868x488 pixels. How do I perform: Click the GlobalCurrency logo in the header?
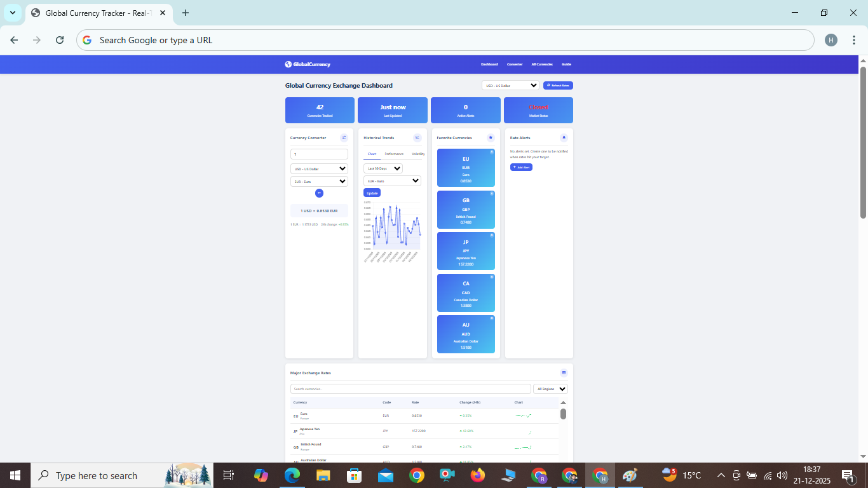coord(308,64)
